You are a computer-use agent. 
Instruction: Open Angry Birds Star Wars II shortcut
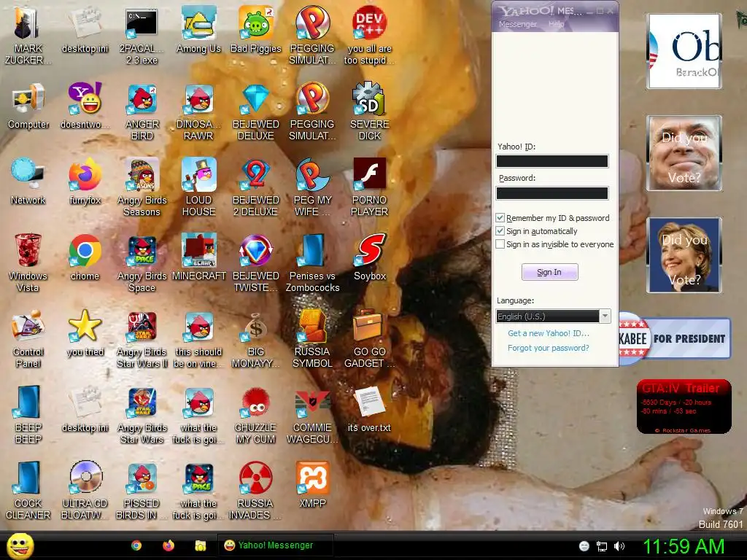click(x=142, y=338)
